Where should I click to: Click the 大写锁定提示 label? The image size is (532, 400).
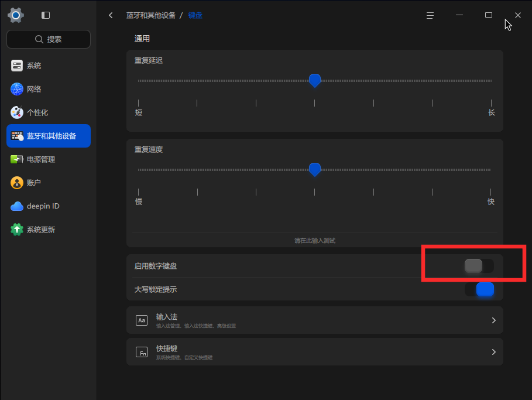pos(156,289)
